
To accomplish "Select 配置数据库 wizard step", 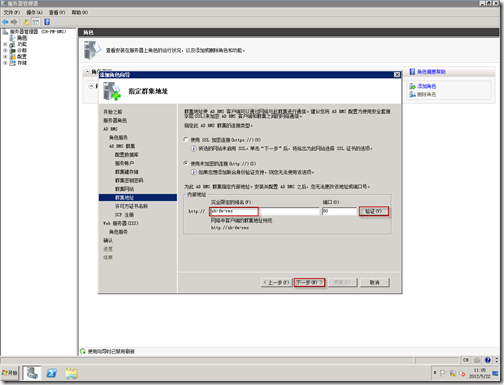I will 126,155.
